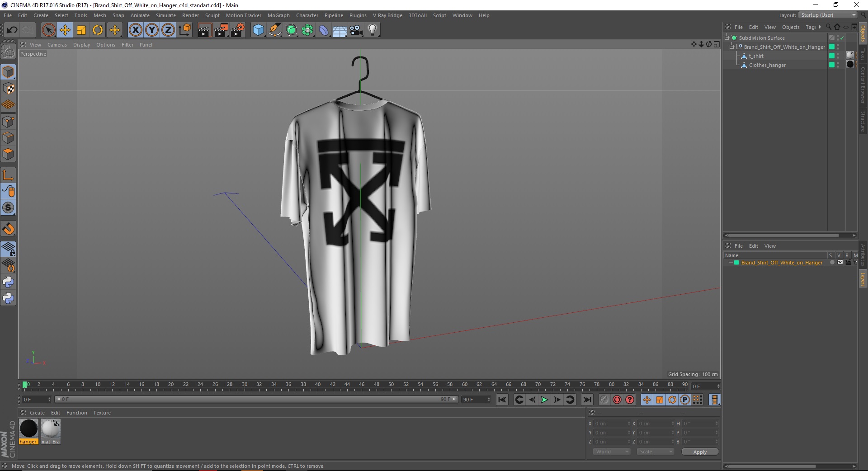The width and height of the screenshot is (868, 471).
Task: Select the t_shirt object
Action: pos(756,56)
